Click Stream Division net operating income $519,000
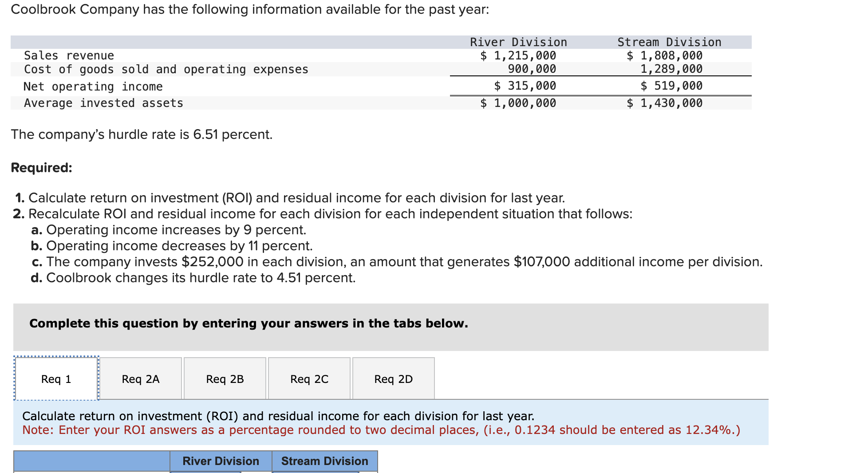The width and height of the screenshot is (868, 473). click(x=671, y=86)
